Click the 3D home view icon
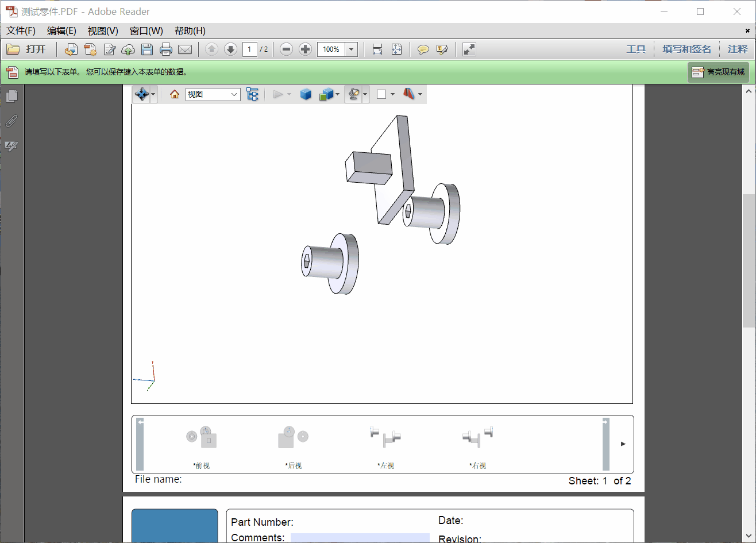This screenshot has height=543, width=756. pos(175,94)
